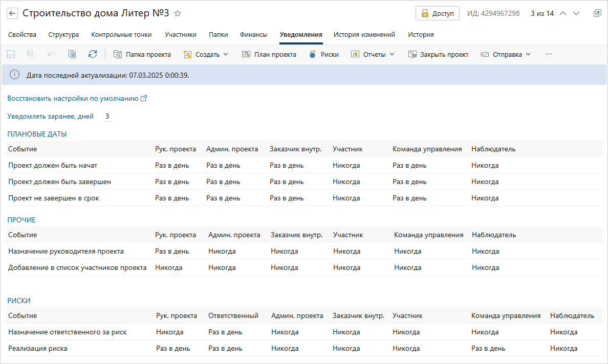The image size is (608, 364).
Task: Click the back arrow button
Action: pyautogui.click(x=12, y=13)
